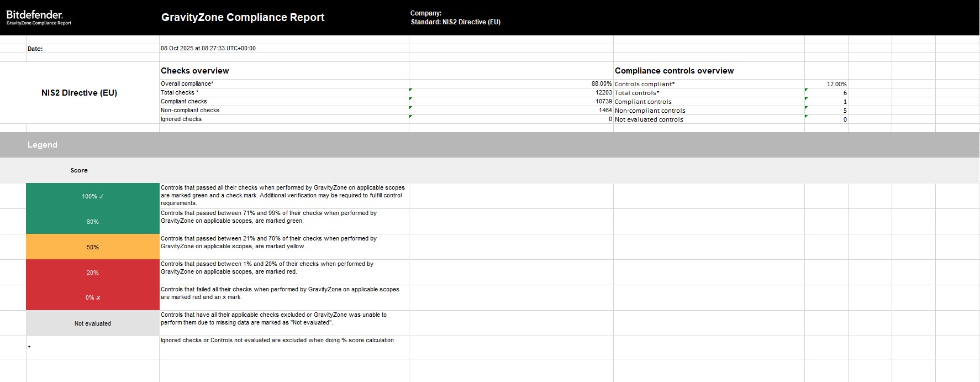Select the red 0% x score swatch

93,297
